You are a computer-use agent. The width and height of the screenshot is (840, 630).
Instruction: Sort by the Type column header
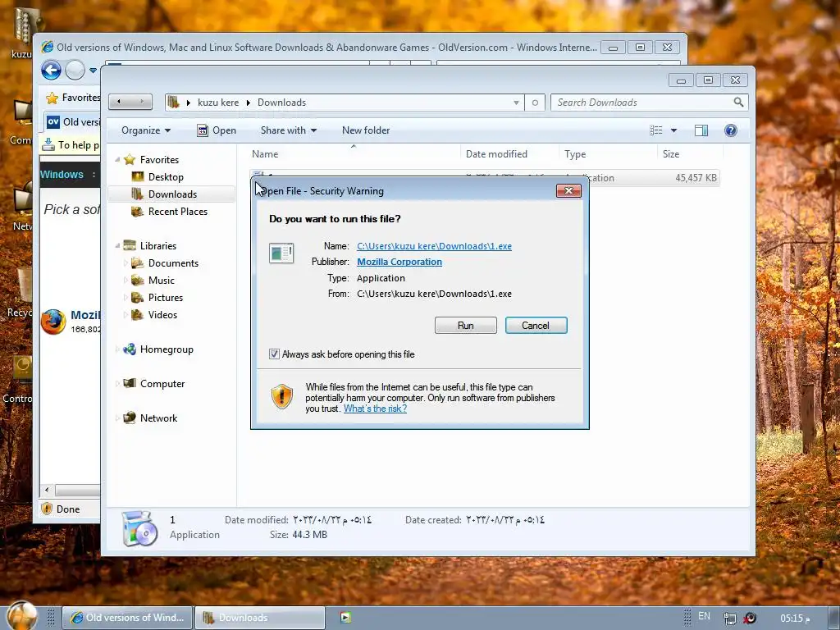click(608, 153)
